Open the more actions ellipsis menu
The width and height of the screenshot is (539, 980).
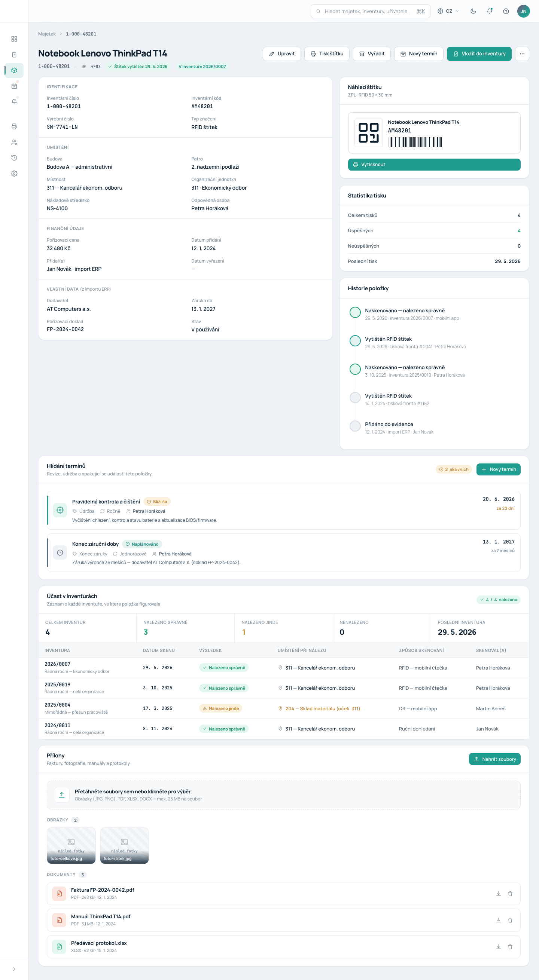(522, 53)
